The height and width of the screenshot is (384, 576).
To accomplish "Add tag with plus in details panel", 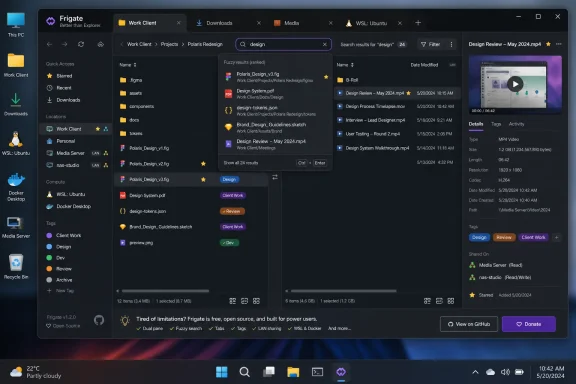I will (557, 237).
